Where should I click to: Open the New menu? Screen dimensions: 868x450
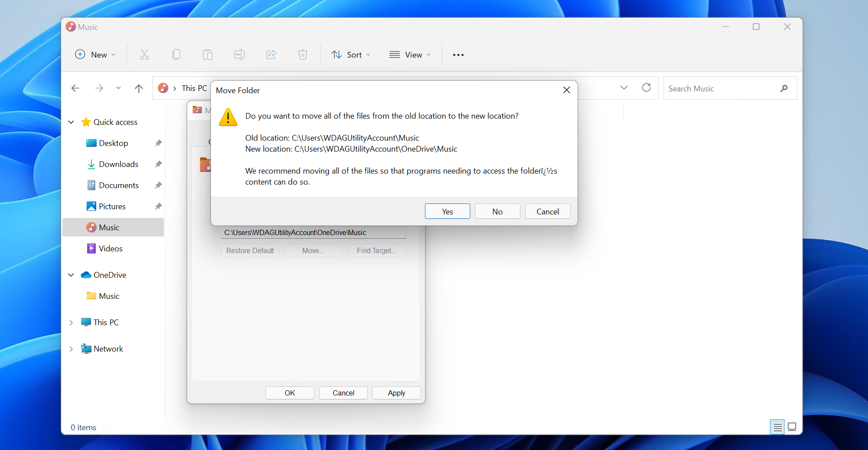(95, 54)
